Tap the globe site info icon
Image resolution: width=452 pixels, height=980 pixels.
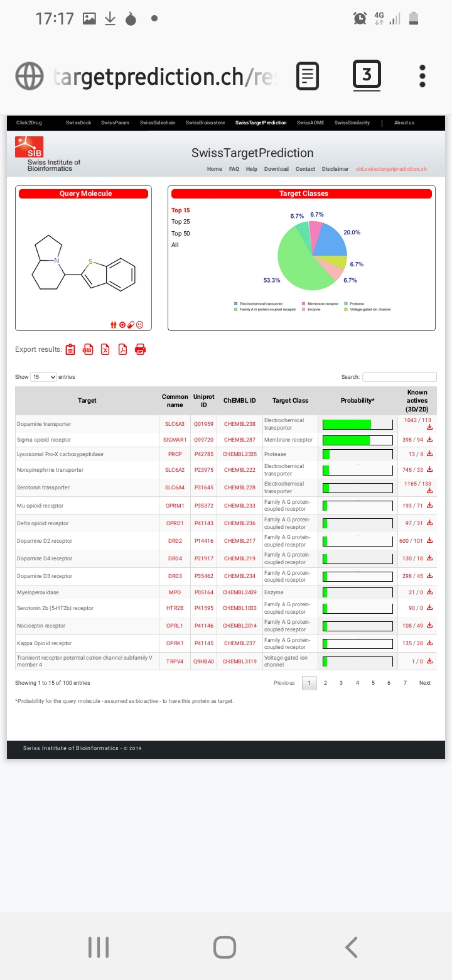point(30,76)
